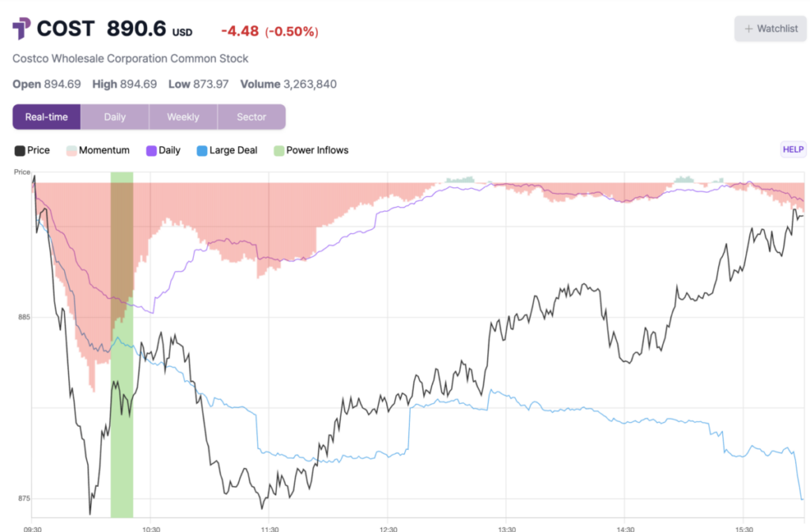Select the Real-time tab
Viewport: 810px width, 532px height.
coord(47,117)
